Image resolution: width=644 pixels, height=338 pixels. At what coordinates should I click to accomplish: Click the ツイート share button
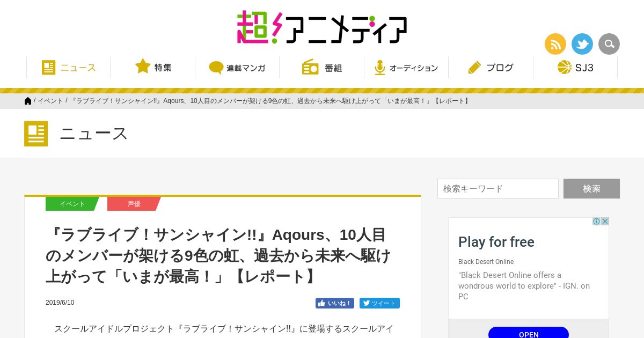(379, 303)
